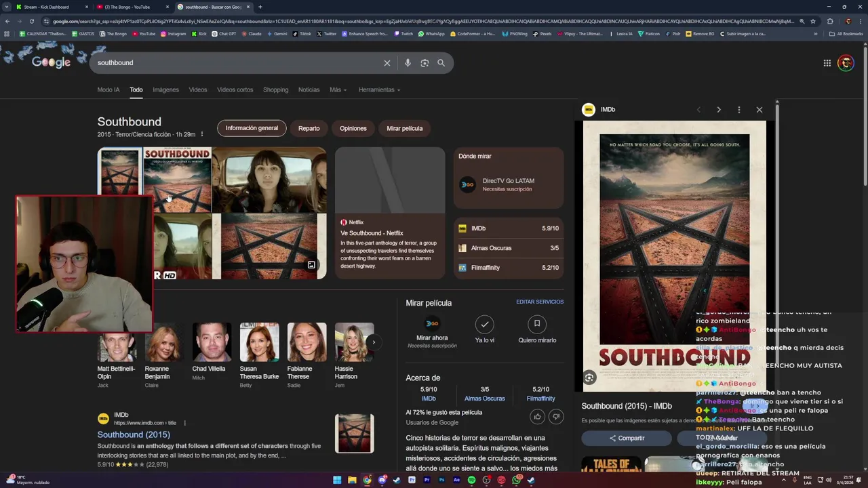Reload the page with the refresh icon
Viewport: 868px width, 488px height.
(x=31, y=21)
